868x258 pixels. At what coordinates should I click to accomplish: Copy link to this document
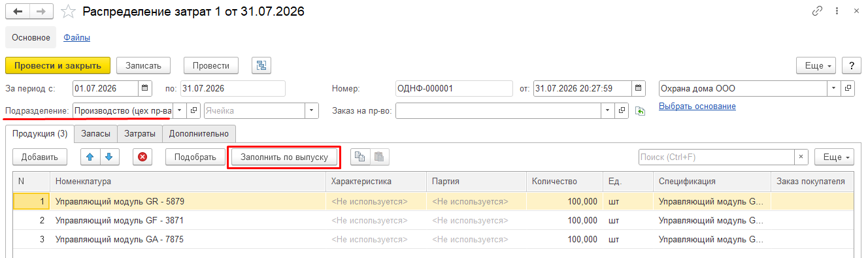coord(817,11)
